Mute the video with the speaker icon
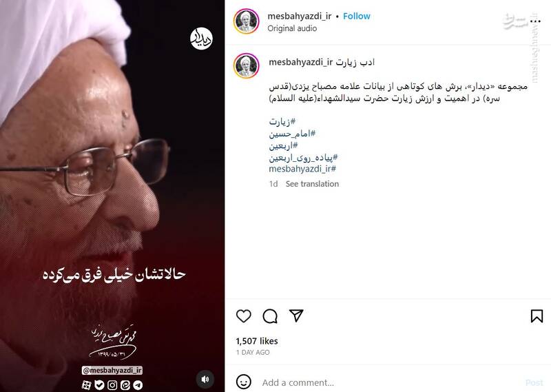Viewport: 551px width, 392px height. 205,379
